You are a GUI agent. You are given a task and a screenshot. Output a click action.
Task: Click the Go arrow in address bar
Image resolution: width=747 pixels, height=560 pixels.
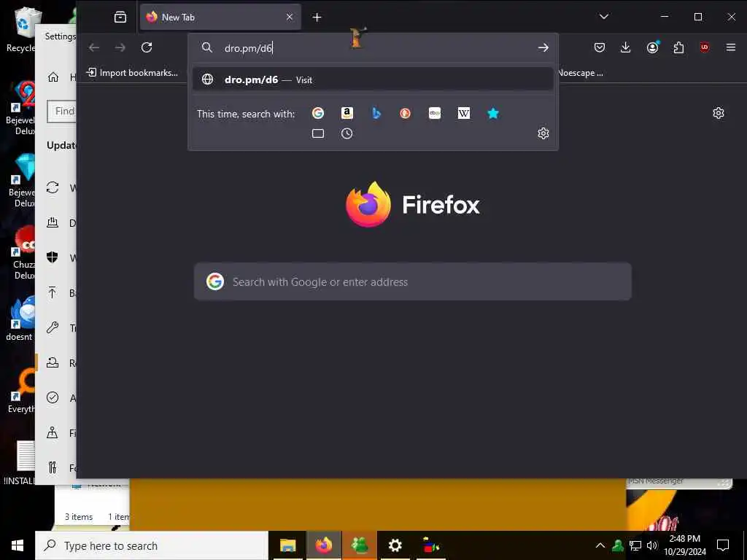[x=543, y=47]
